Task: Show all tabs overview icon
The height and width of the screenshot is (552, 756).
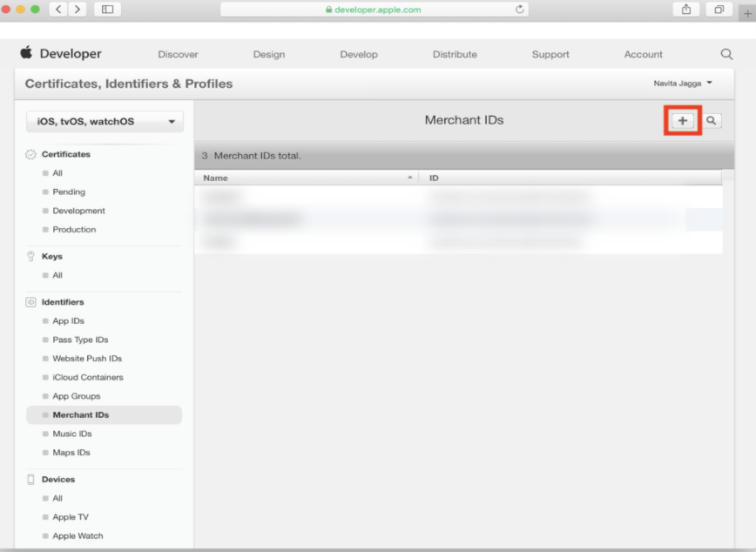Action: (719, 10)
